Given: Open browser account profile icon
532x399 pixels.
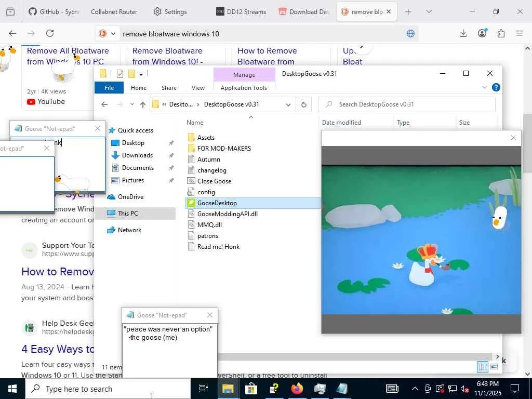Looking at the screenshot, I should (x=482, y=33).
